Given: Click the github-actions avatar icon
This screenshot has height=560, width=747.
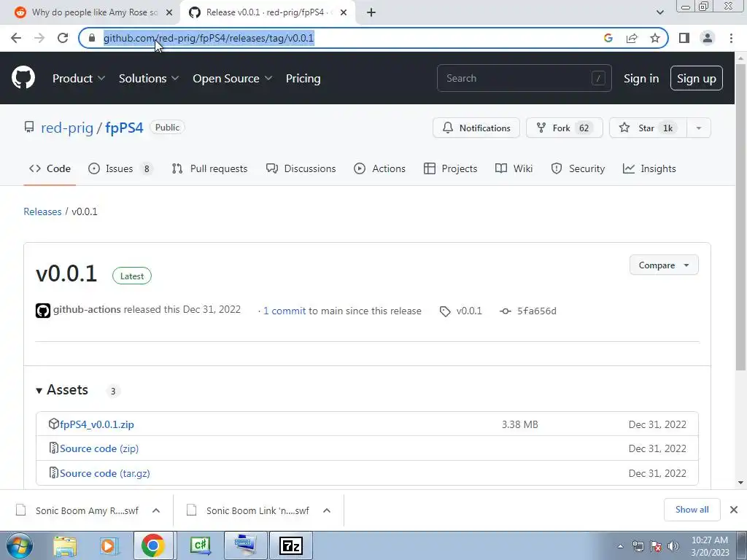Looking at the screenshot, I should 43,311.
